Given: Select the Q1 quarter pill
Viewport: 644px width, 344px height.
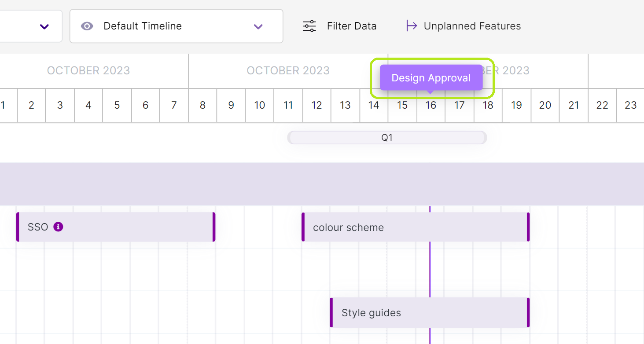Looking at the screenshot, I should click(387, 137).
